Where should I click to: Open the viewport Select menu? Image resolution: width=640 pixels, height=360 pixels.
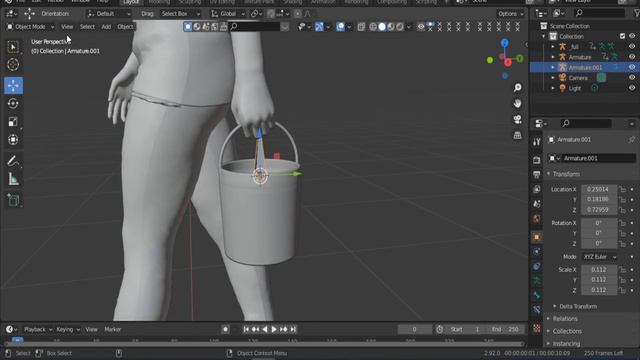[x=87, y=27]
